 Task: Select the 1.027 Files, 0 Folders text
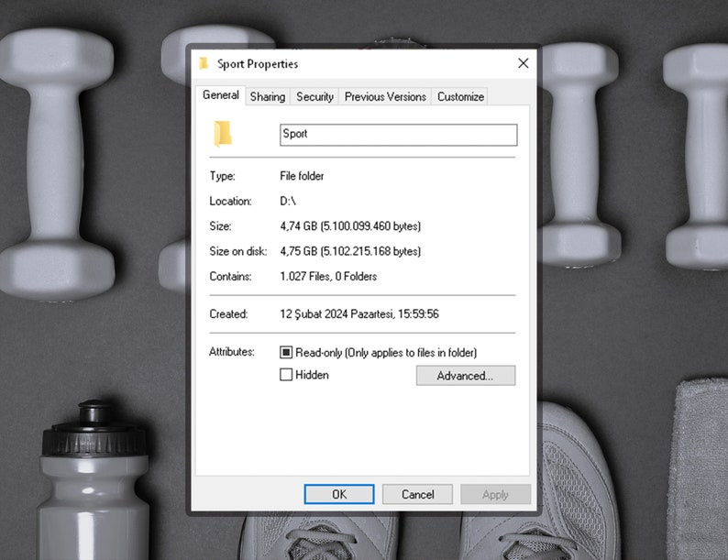coord(328,276)
